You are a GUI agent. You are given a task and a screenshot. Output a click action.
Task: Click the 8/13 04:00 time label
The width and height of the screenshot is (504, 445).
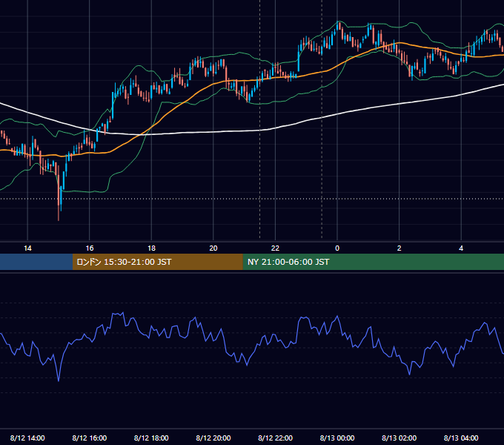[x=461, y=438]
